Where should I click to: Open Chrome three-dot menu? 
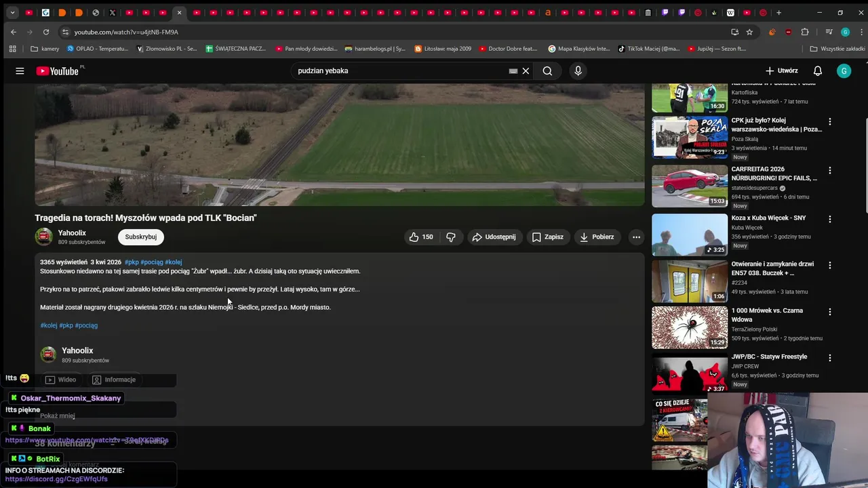pos(860,32)
